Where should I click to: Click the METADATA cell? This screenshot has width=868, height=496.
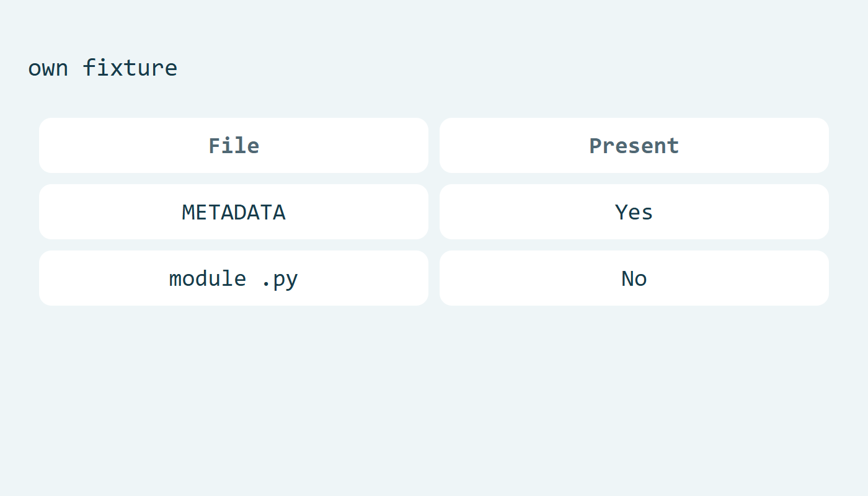pyautogui.click(x=234, y=211)
